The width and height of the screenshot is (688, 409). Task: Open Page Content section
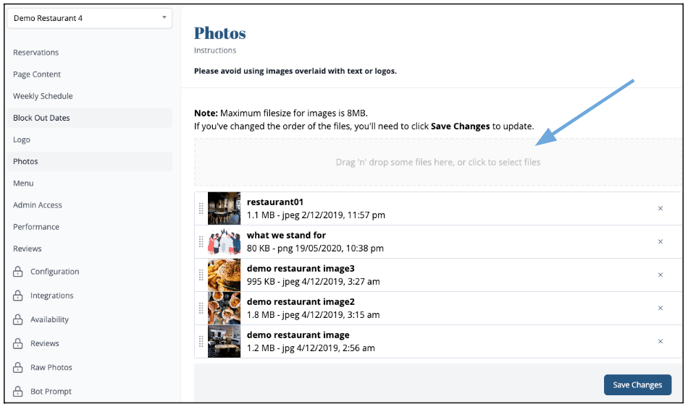pyautogui.click(x=37, y=75)
